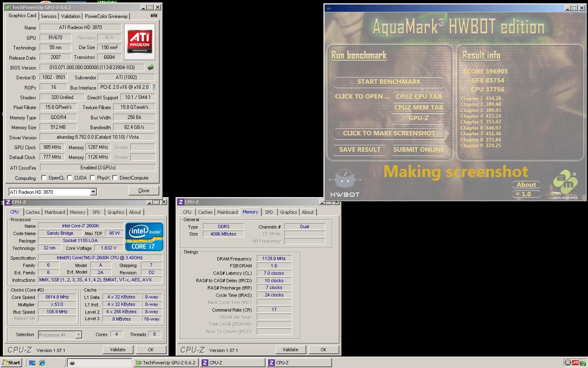
Task: Expand the ATI Radeon HD 3870 GPU dropdown
Action: click(93, 192)
